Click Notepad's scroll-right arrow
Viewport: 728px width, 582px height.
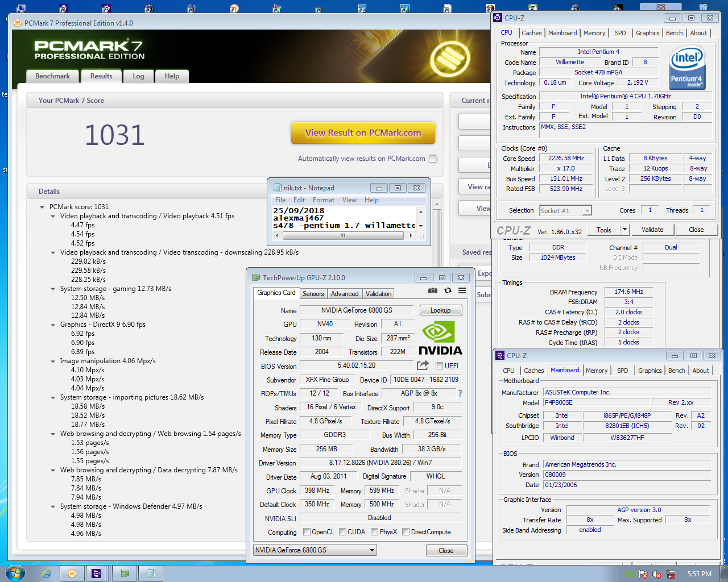tap(411, 235)
